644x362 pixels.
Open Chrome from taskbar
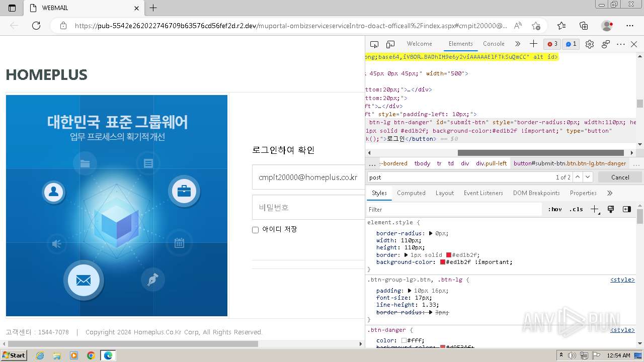(91, 355)
